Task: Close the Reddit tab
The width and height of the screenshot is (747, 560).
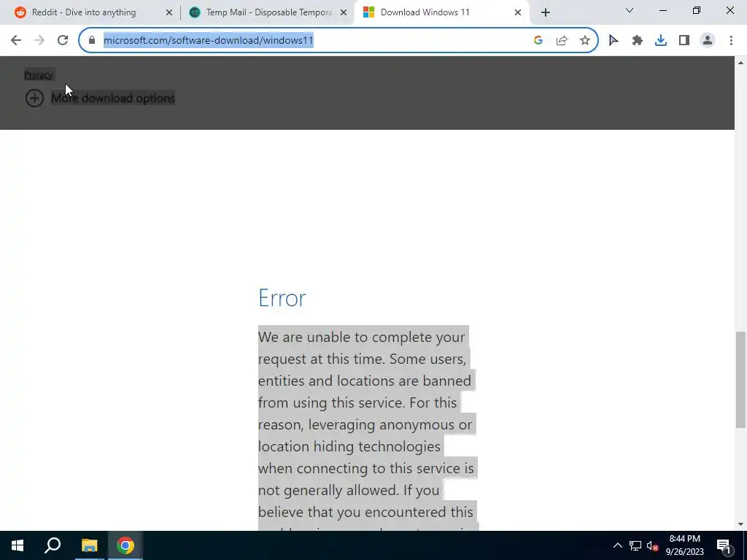Action: pos(169,12)
